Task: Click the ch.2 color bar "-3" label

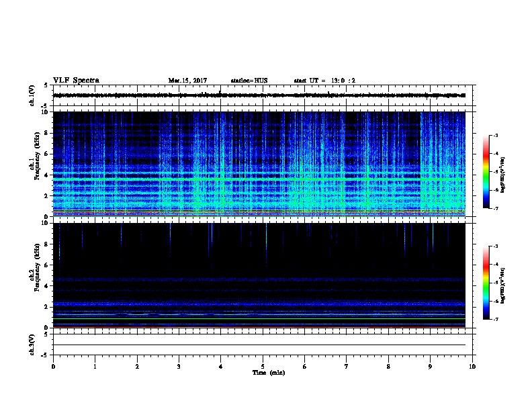Action: (x=495, y=246)
